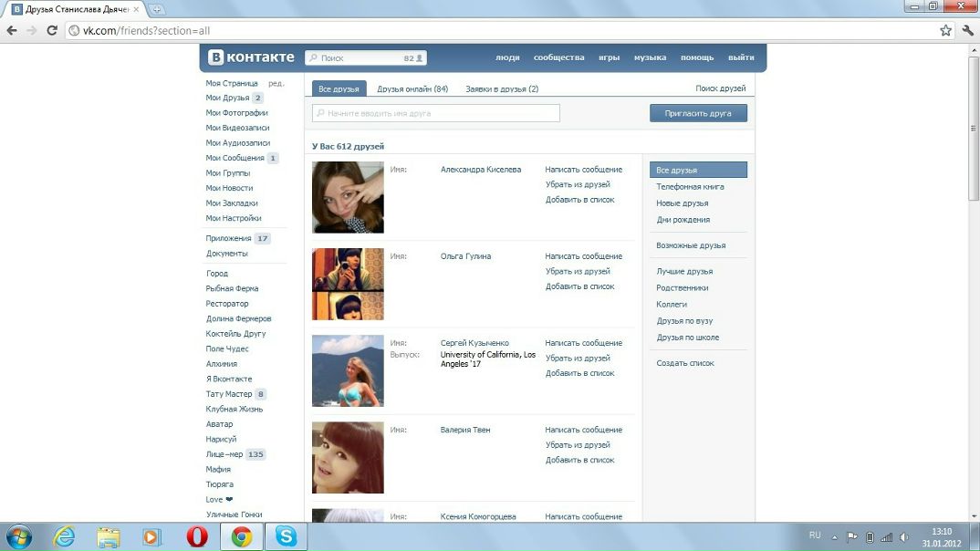Open the 'Заявки в друзья (2)' tab
980x551 pixels.
point(502,89)
